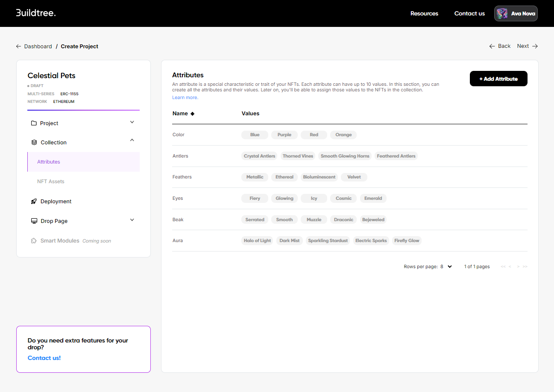Open NFT Assets in the sidebar
Image resolution: width=554 pixels, height=392 pixels.
click(x=51, y=181)
